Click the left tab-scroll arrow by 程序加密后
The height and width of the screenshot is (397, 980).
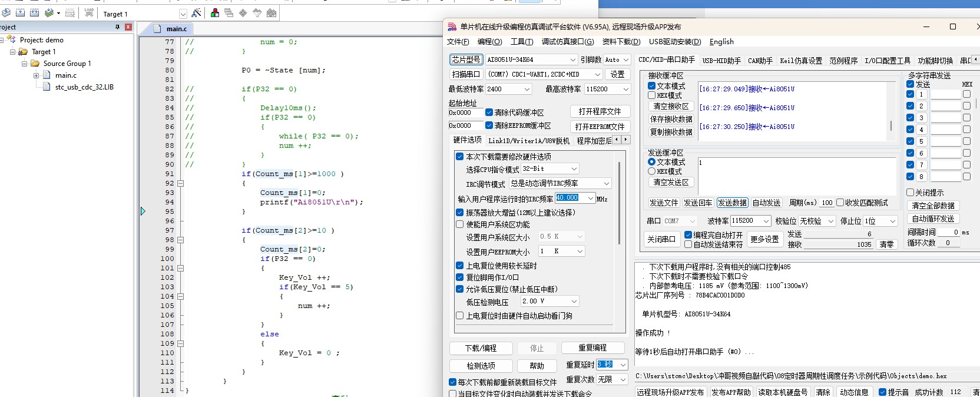(617, 140)
